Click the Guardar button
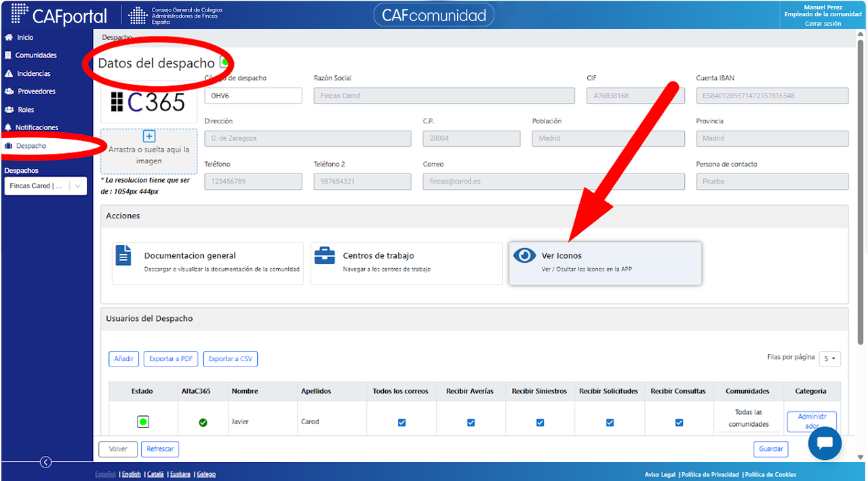Viewport: 868px width, 481px height. (x=771, y=448)
